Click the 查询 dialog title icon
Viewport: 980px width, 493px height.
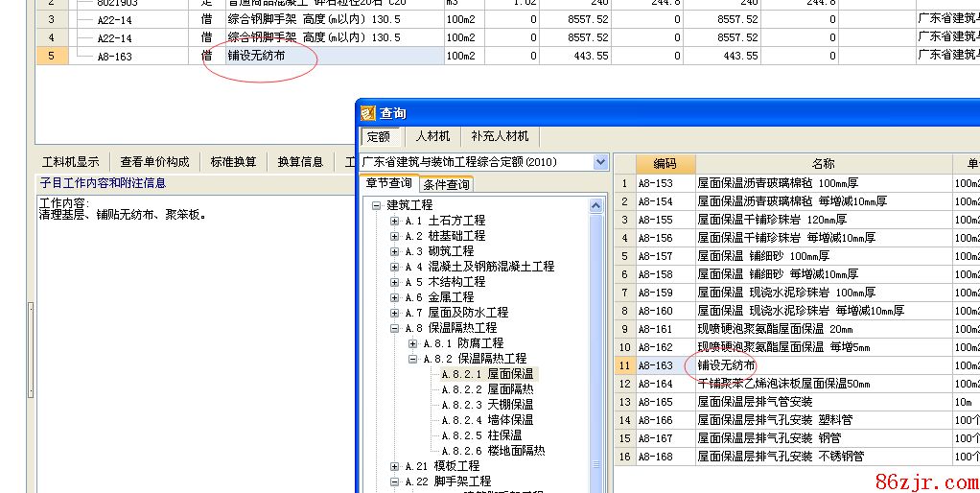(x=367, y=113)
